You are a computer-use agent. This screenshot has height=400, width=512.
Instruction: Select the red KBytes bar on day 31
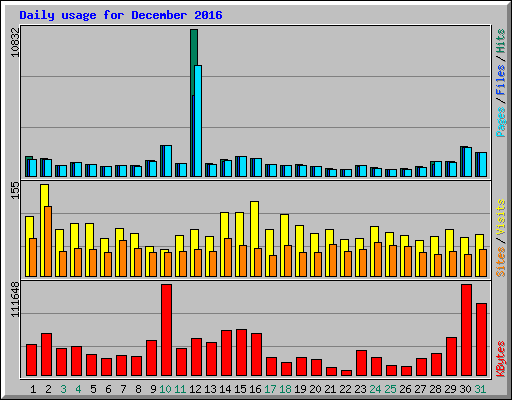pyautogui.click(x=481, y=340)
